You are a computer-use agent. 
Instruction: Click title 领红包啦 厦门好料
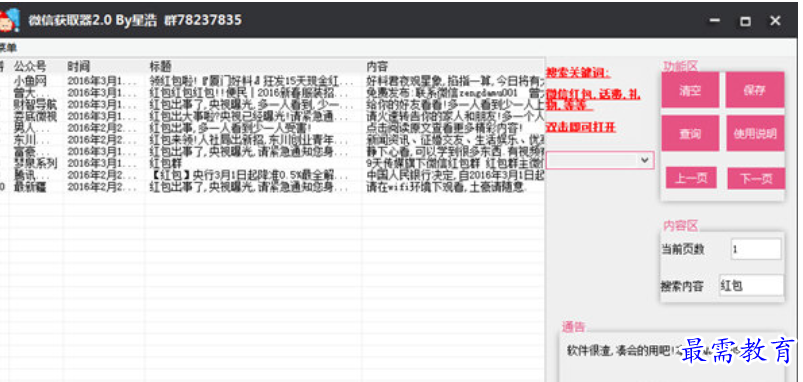coord(251,80)
